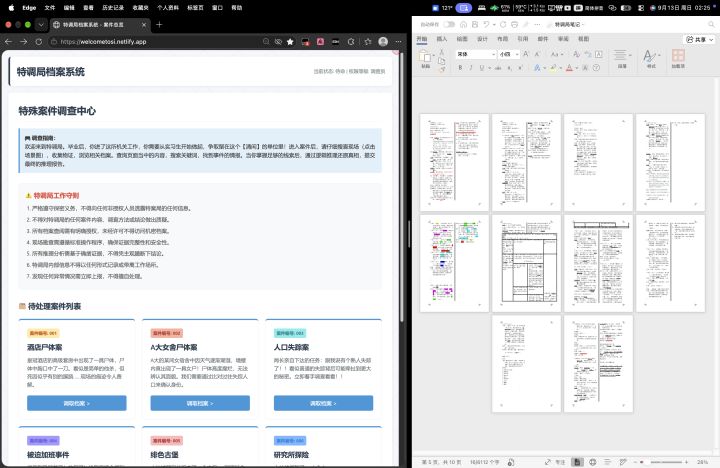Viewport: 720px width, 468px height.
Task: Expand the Edge tab actions chevron
Action: pyautogui.click(x=41, y=25)
